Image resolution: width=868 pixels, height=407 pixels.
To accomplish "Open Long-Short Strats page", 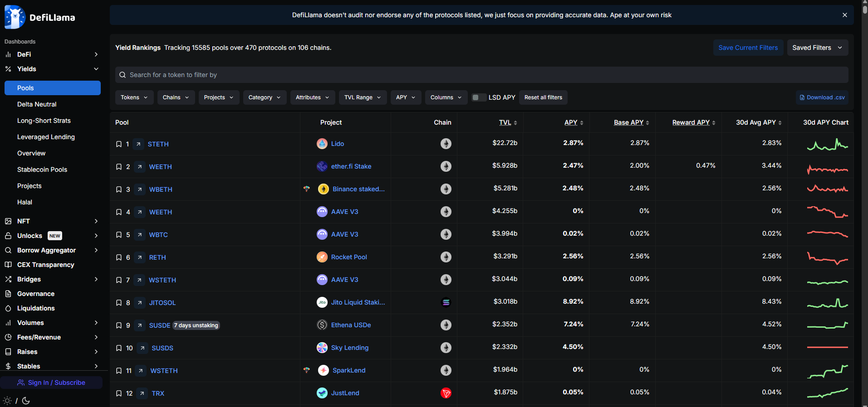I will tap(44, 121).
